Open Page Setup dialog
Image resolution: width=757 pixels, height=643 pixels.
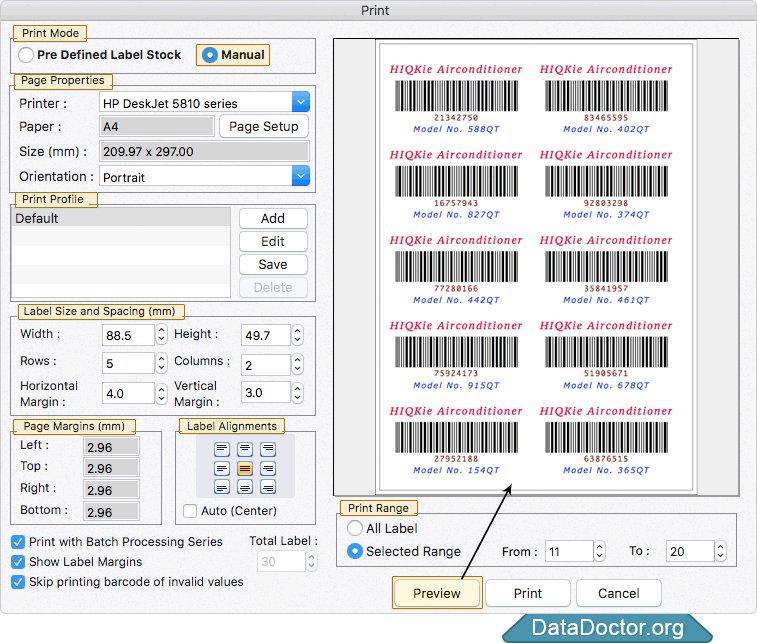point(264,126)
